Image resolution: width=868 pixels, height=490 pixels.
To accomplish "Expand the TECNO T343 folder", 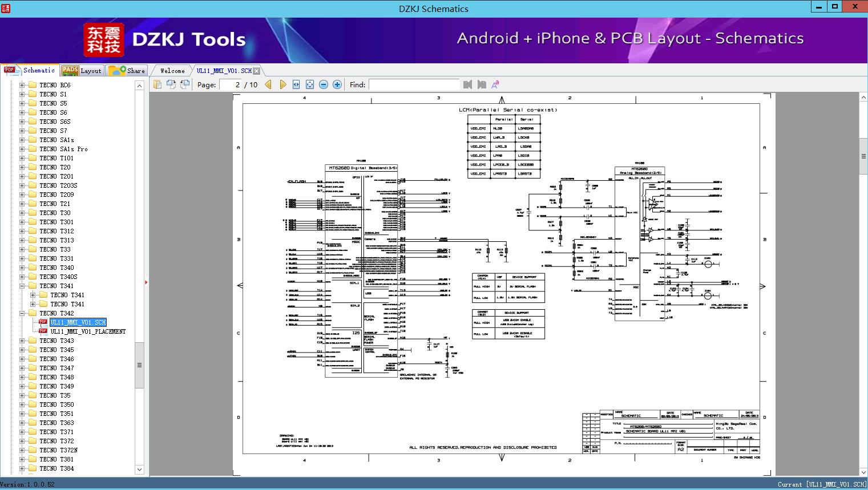I will pos(22,341).
